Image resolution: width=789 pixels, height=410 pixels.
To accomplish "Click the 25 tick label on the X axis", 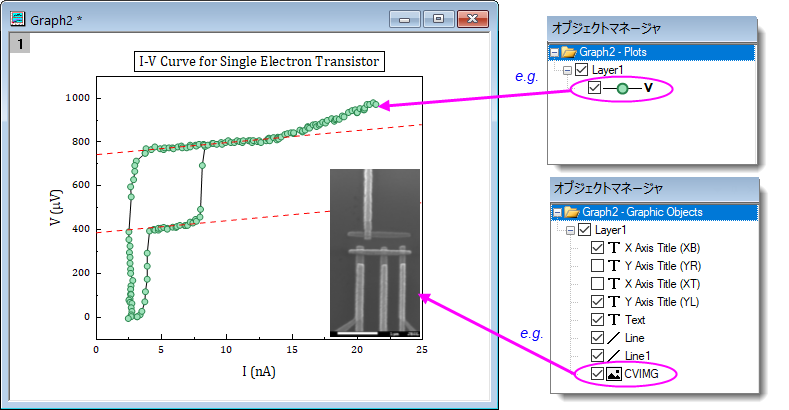I will point(422,349).
